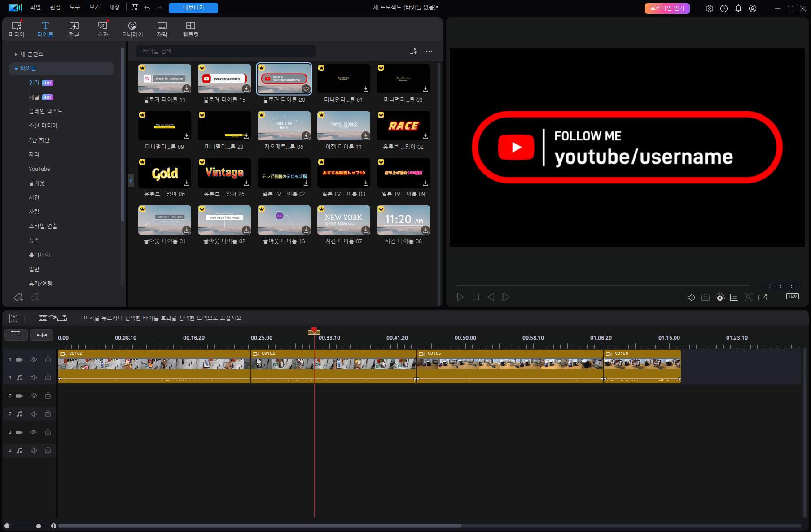This screenshot has height=532, width=811.
Task: Open the user account icon
Action: point(753,9)
